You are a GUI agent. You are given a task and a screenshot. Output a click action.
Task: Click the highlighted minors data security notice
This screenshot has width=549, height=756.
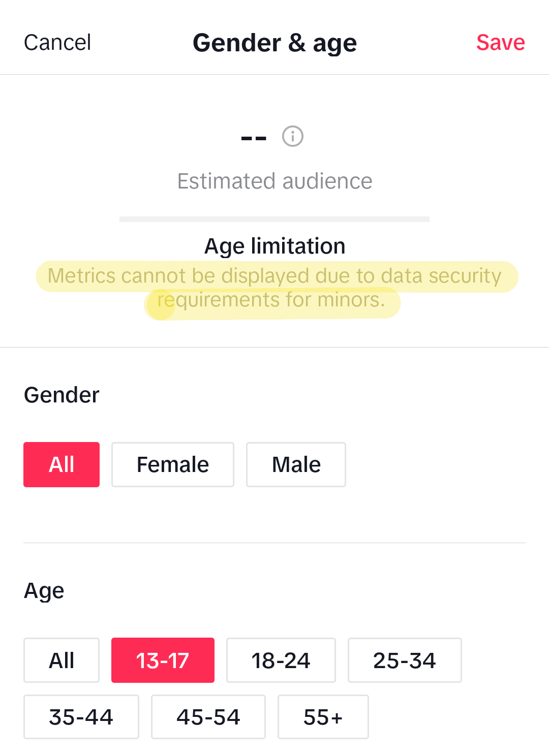[274, 288]
